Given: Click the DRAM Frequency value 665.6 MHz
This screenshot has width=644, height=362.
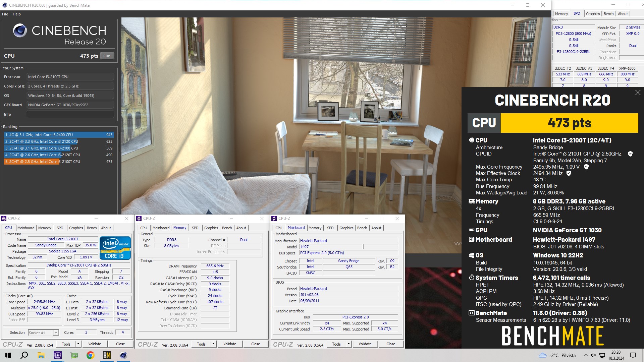Looking at the screenshot, I should coord(215,266).
